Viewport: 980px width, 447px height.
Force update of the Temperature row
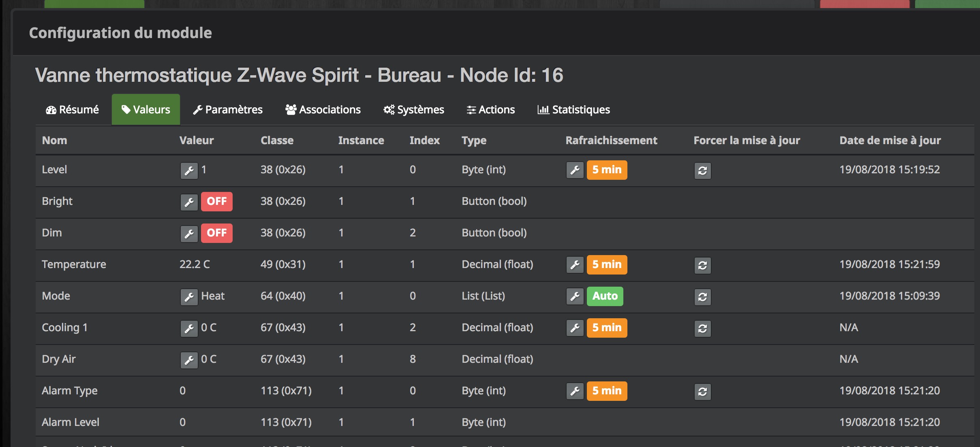(703, 266)
